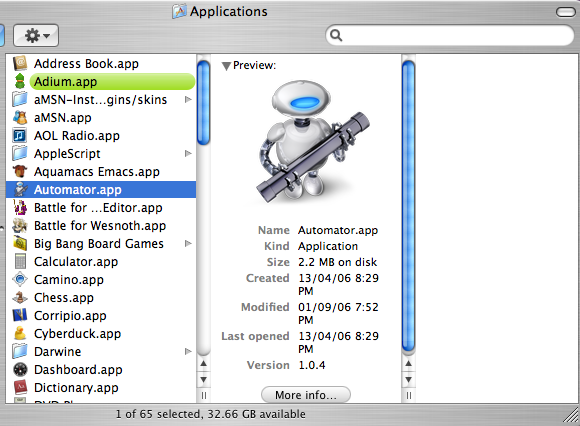Click the aMSN.app butterfly icon
Screen dimensions: 580x426
click(20, 117)
